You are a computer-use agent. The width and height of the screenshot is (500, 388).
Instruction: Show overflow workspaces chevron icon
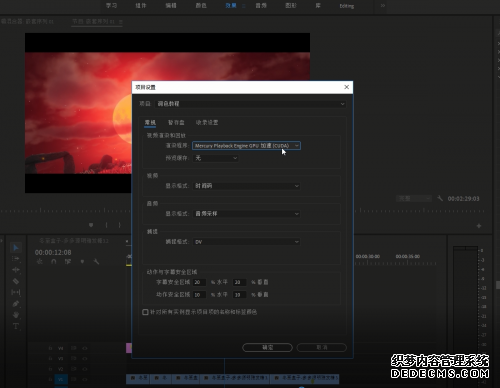[x=383, y=6]
